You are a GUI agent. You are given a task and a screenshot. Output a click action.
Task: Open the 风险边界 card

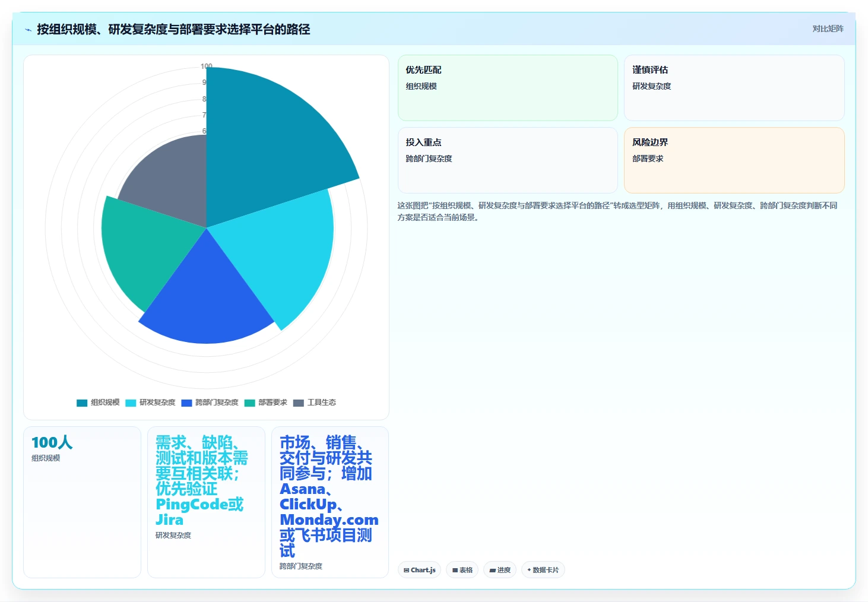tap(734, 160)
